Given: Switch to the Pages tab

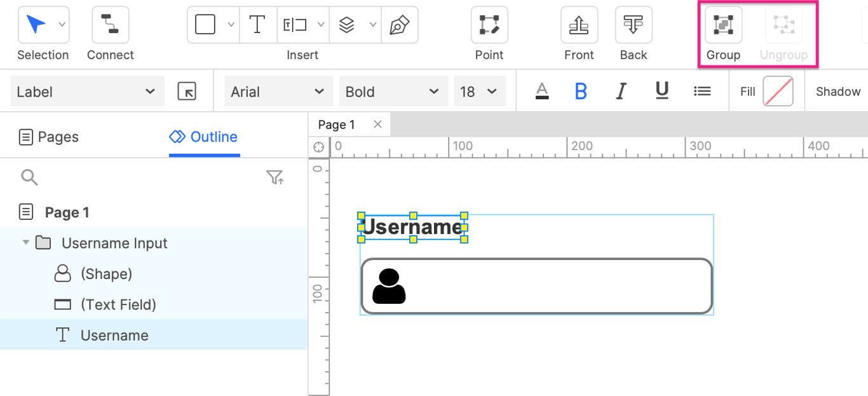Looking at the screenshot, I should [x=49, y=137].
